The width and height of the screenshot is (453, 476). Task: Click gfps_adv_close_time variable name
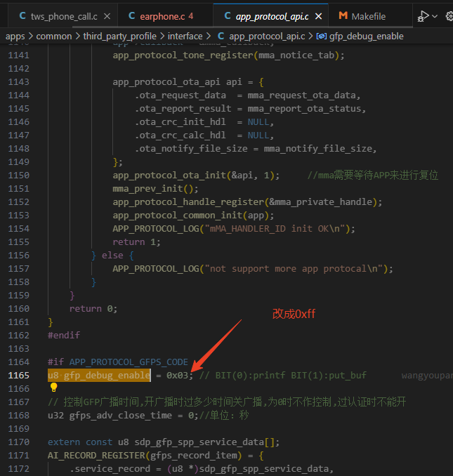[x=121, y=416]
